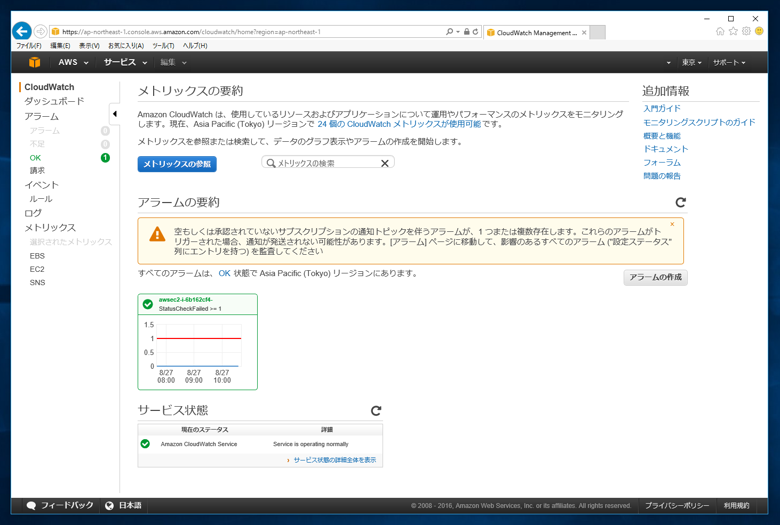780x525 pixels.
Task: Open address bar search dropdown arrow
Action: pos(458,32)
